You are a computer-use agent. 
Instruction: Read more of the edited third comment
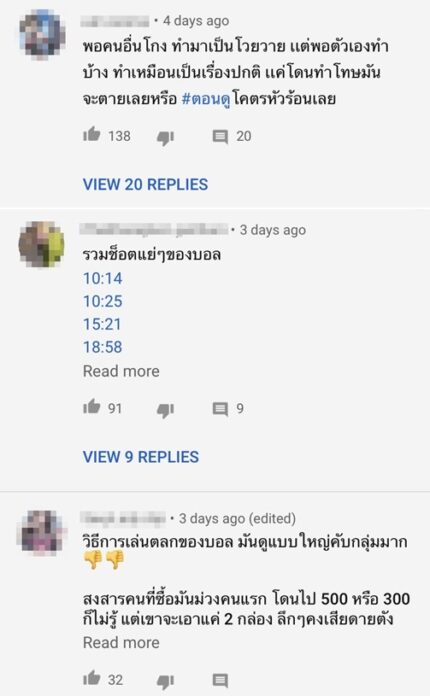[121, 643]
